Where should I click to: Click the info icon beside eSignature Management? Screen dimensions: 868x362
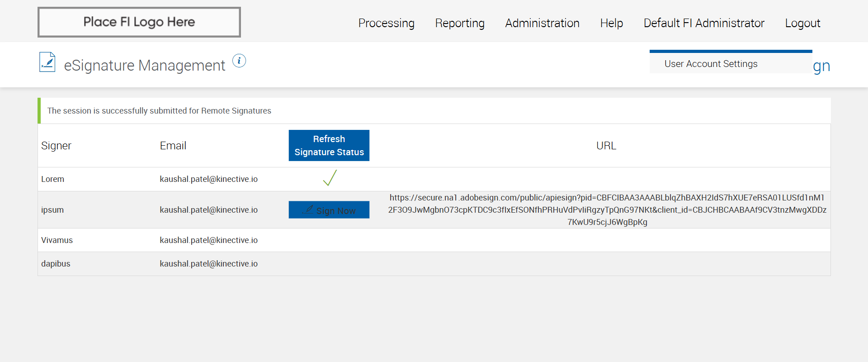point(239,61)
